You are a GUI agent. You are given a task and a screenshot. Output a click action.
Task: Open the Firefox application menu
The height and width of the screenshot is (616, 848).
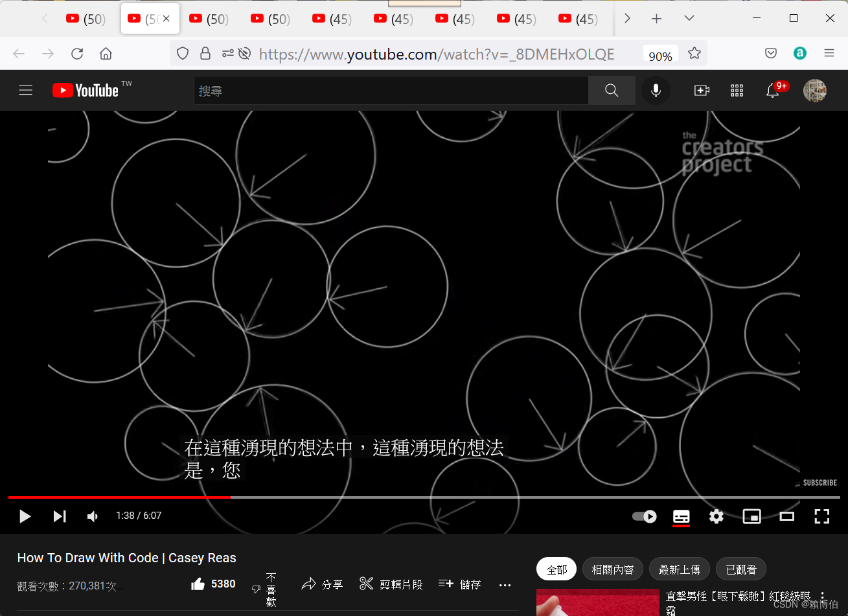pyautogui.click(x=829, y=54)
